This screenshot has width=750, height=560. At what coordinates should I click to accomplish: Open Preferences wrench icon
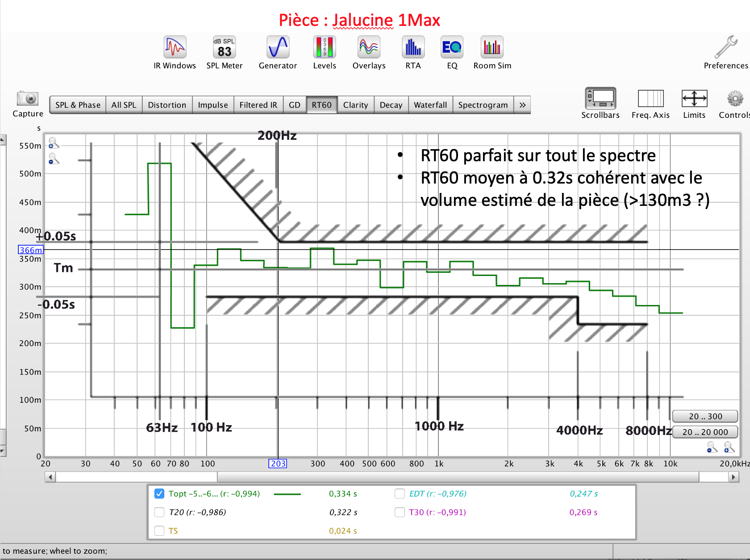click(x=726, y=47)
